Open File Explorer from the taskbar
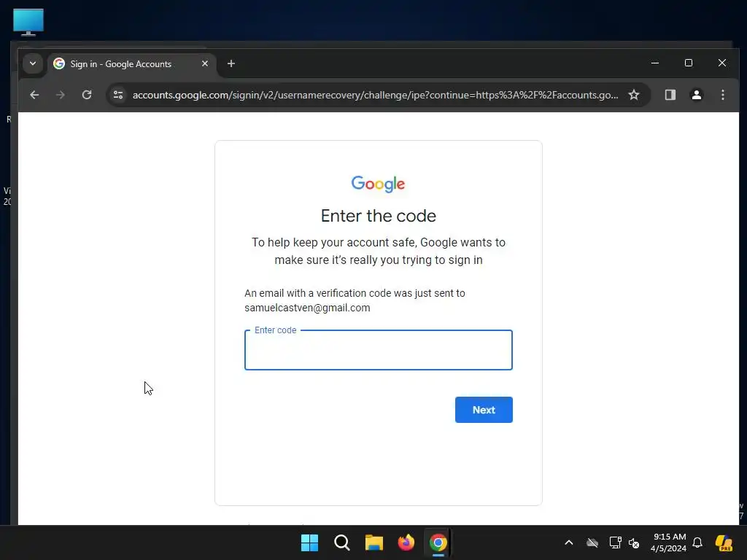The width and height of the screenshot is (747, 560). coord(374,542)
